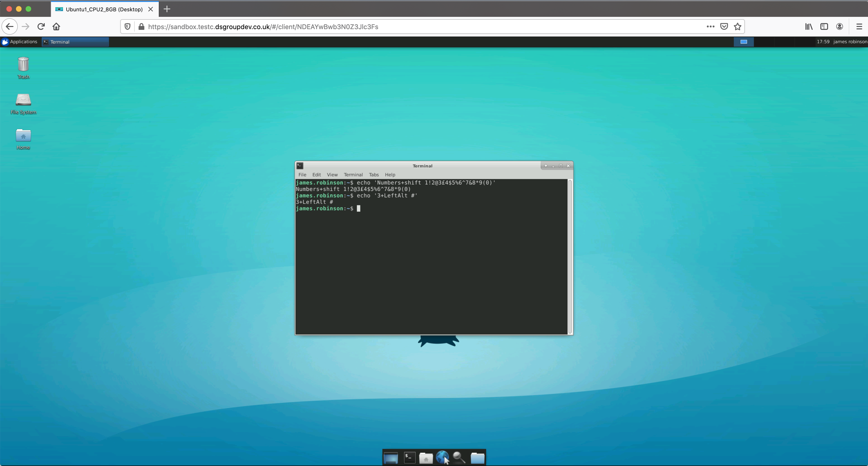Open the Terminal File menu
Viewport: 868px width, 466px height.
click(302, 175)
